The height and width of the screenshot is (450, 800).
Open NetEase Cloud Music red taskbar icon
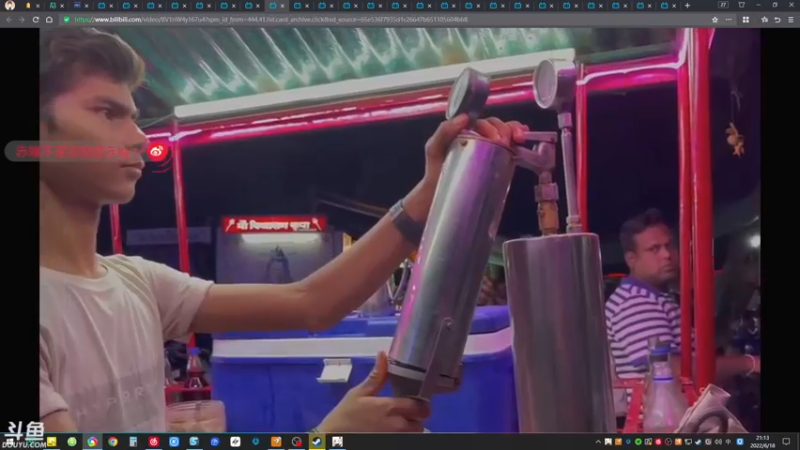tap(154, 442)
